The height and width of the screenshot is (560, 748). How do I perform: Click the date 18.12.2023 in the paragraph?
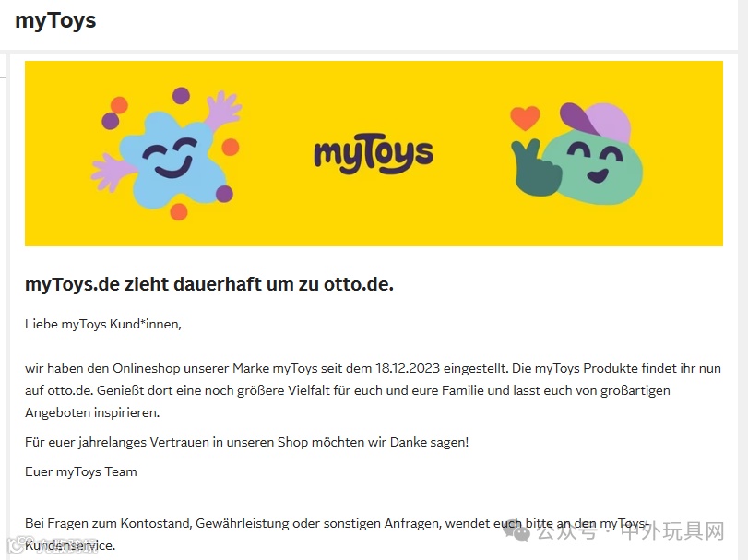[x=408, y=368]
